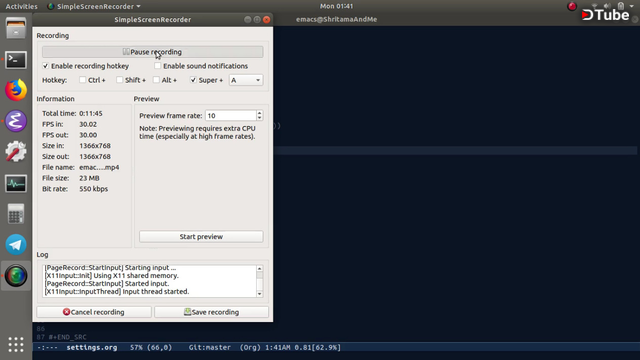Screen dimensions: 640x360
Task: Click the Pause recording button
Action: coord(153,52)
